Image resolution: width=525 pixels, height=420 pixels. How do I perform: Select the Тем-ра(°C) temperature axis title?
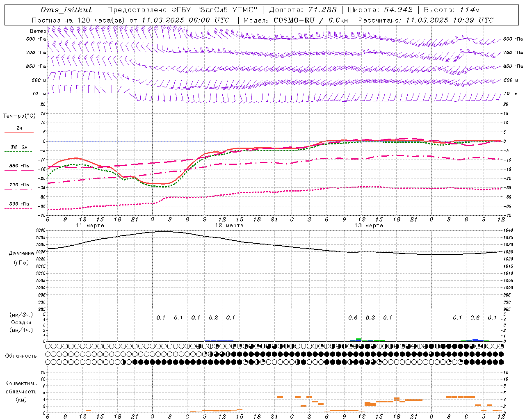[19, 116]
